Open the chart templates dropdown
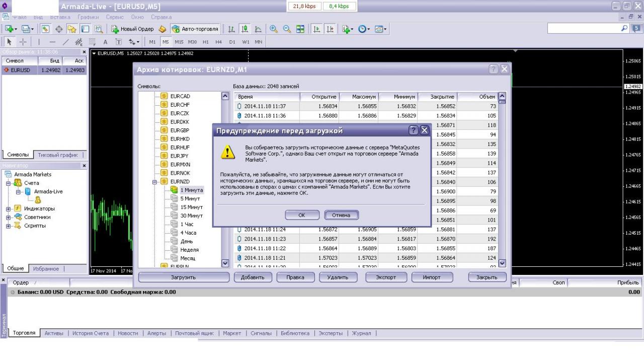644x364 pixels. click(380, 29)
